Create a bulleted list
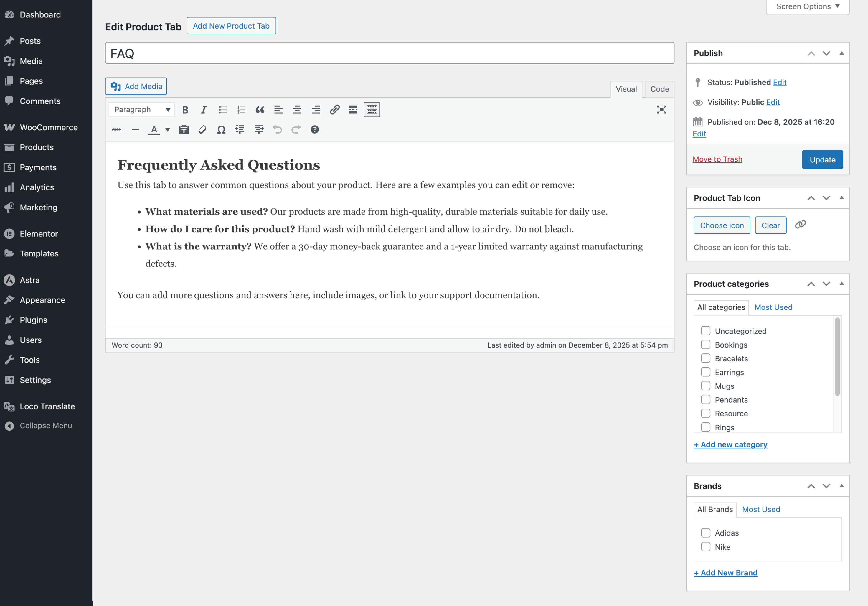868x606 pixels. pos(222,110)
